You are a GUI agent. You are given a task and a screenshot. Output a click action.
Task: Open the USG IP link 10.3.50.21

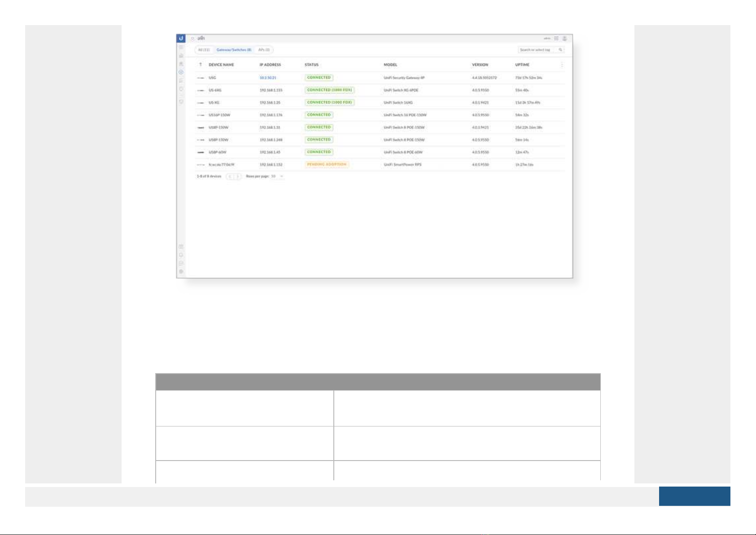coord(268,78)
